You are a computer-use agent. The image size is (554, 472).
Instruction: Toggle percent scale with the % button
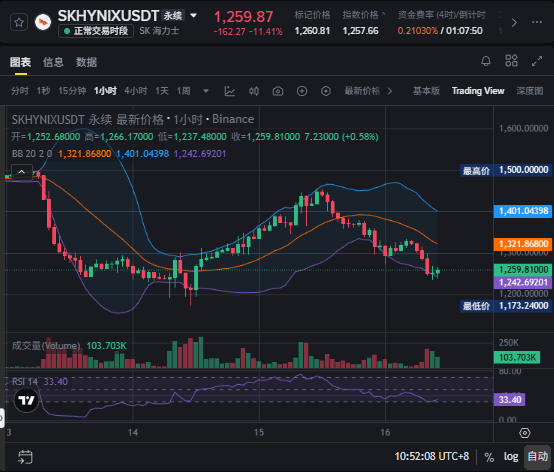tap(489, 457)
